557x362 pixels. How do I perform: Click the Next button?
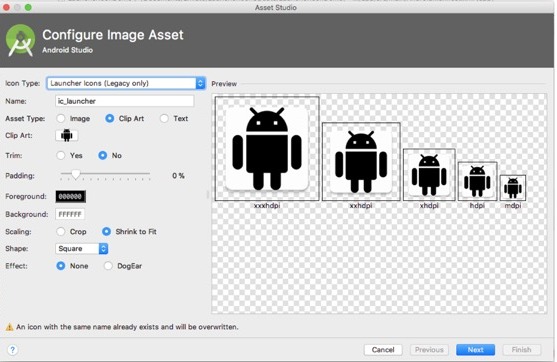point(475,350)
